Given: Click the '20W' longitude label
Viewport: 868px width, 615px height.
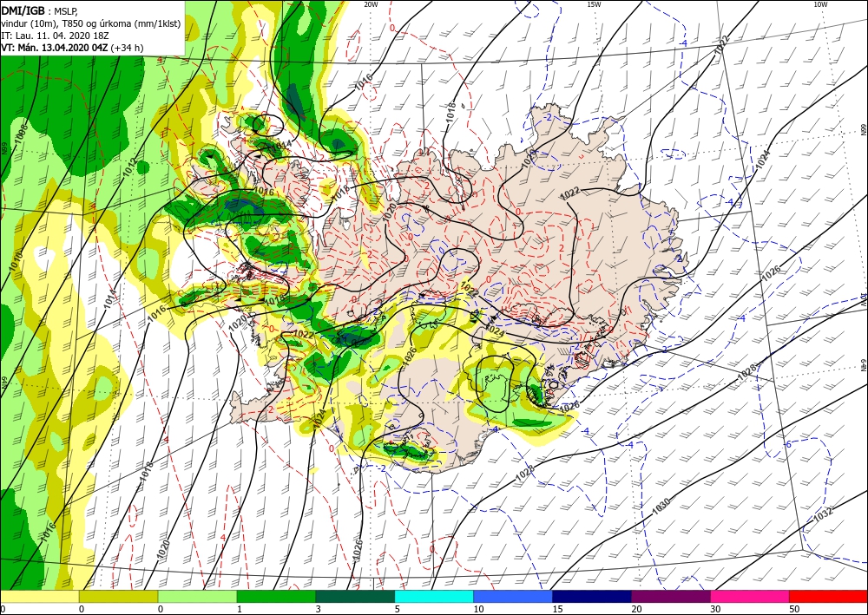Looking at the screenshot, I should pyautogui.click(x=371, y=4).
